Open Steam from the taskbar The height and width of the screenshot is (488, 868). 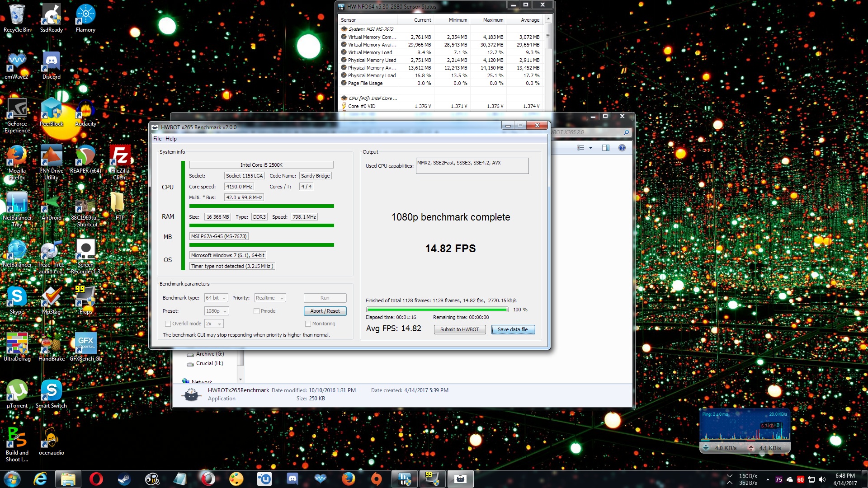tap(124, 479)
